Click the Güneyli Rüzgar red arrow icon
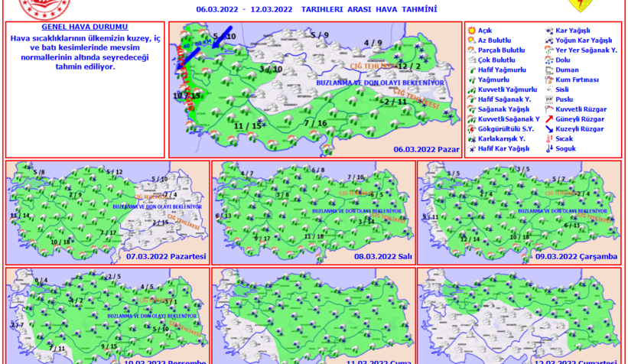Screen dimensions: 628x364 tap(549, 119)
